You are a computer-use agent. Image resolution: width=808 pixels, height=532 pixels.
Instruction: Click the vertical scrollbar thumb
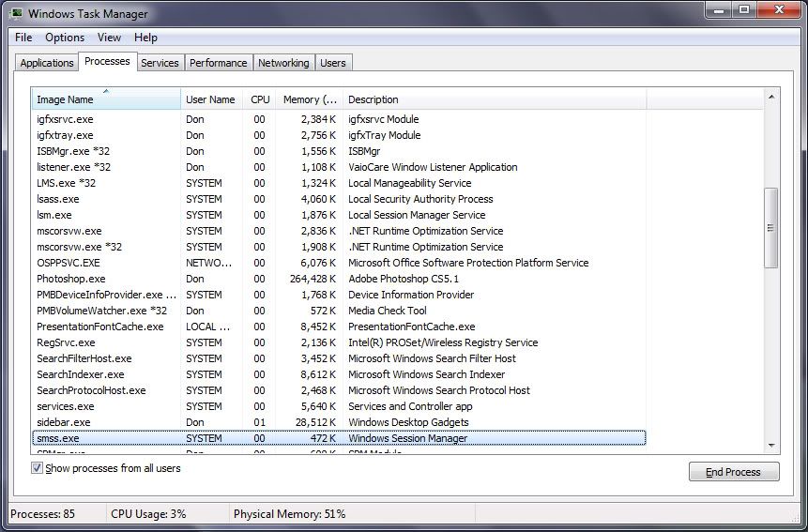click(770, 228)
